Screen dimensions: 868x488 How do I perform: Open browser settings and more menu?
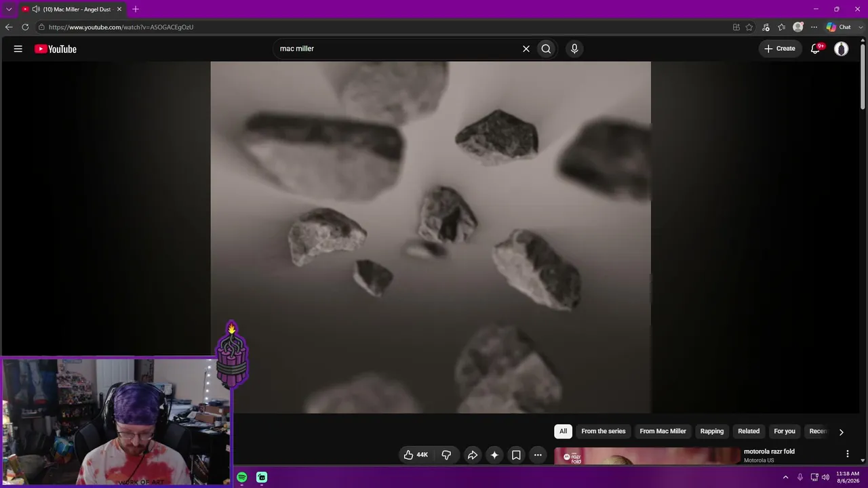point(814,27)
